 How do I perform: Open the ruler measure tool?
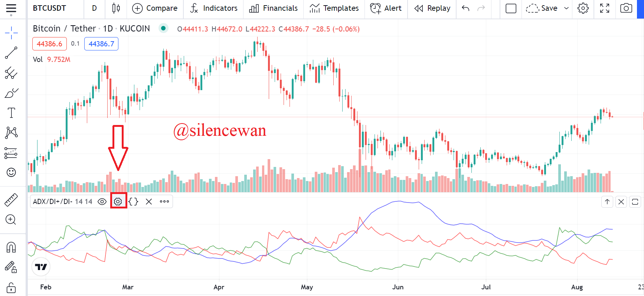click(11, 200)
